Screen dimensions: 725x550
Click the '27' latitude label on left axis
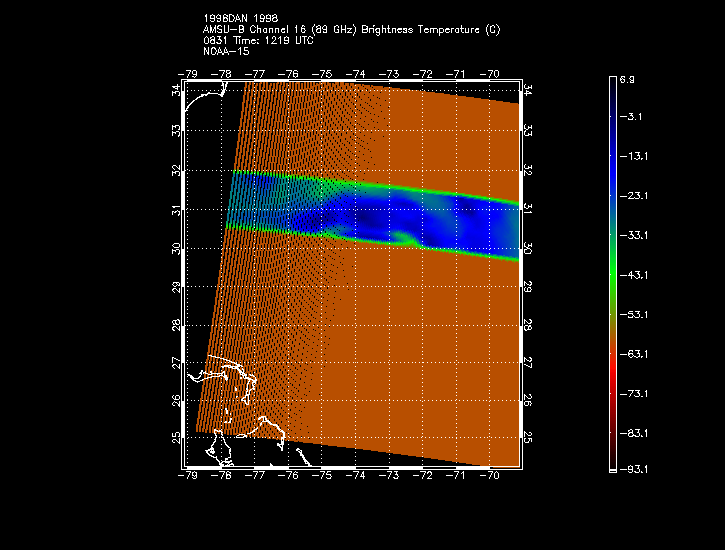pos(176,363)
